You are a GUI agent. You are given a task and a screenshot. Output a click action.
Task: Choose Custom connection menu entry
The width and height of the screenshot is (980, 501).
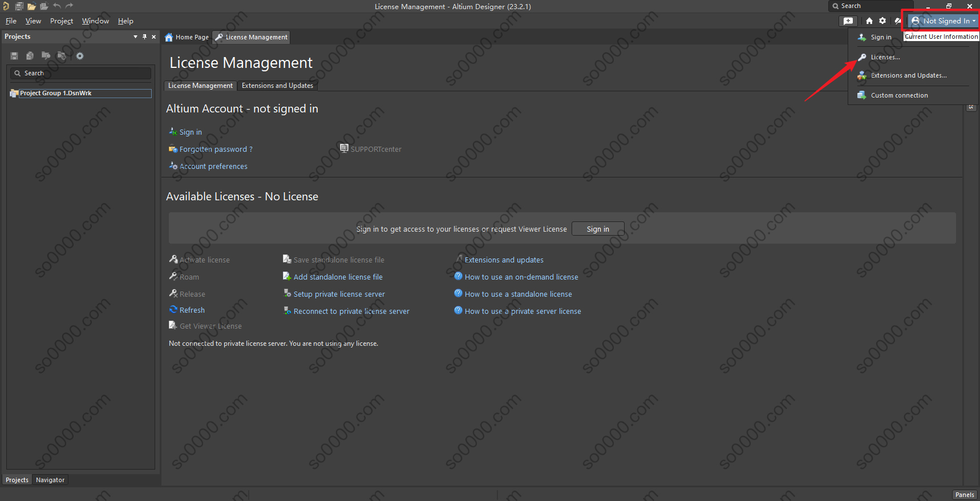[x=899, y=95]
